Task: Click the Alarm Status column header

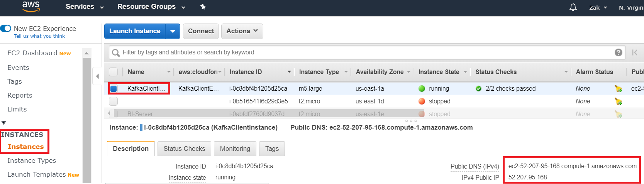Action: pyautogui.click(x=595, y=72)
